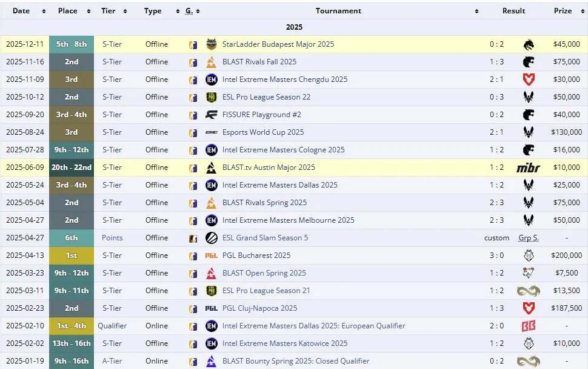Image resolution: width=588 pixels, height=369 pixels.
Task: Click the A-Tier cell
Action: tap(112, 361)
